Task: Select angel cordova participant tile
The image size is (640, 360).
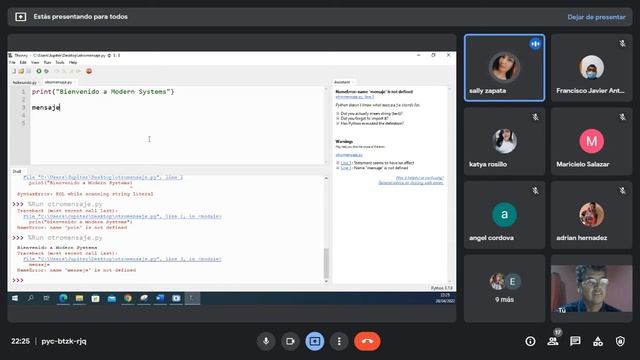Action: (504, 215)
